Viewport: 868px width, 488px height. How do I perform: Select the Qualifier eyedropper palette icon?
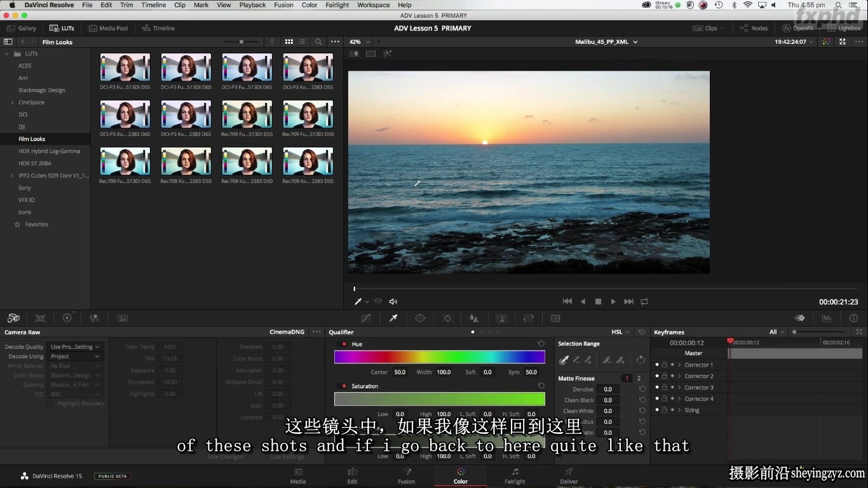click(393, 318)
